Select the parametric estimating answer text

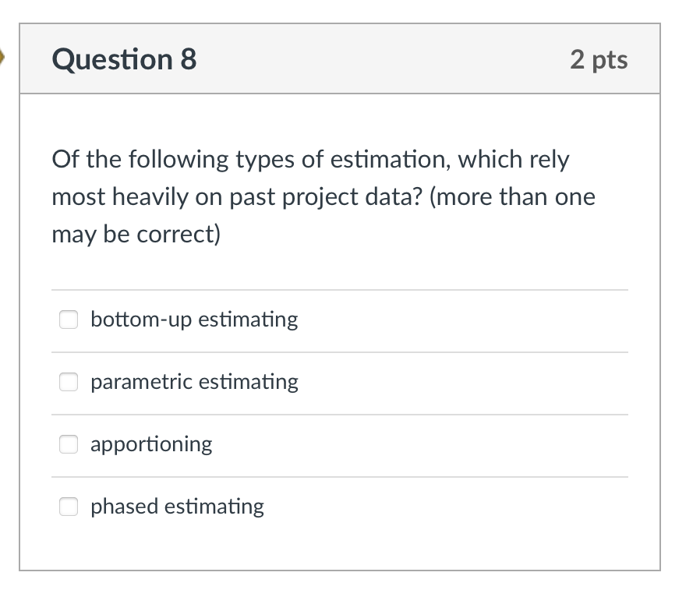point(193,382)
